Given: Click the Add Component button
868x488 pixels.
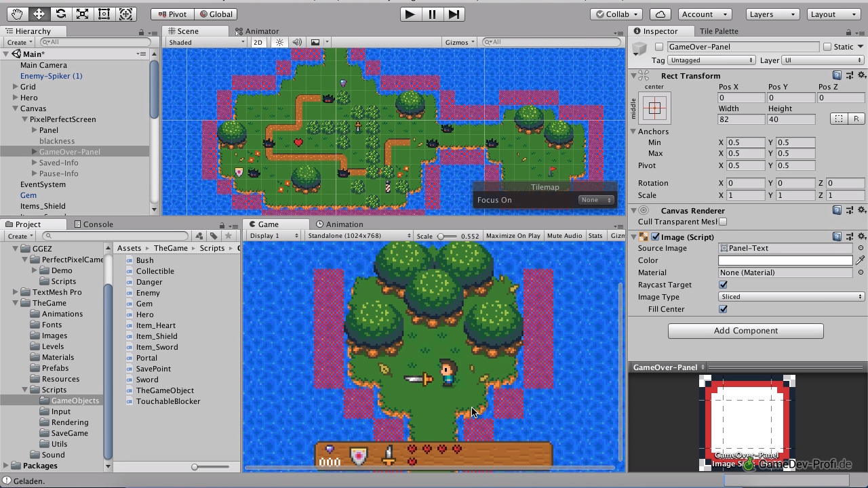Looking at the screenshot, I should click(x=745, y=331).
